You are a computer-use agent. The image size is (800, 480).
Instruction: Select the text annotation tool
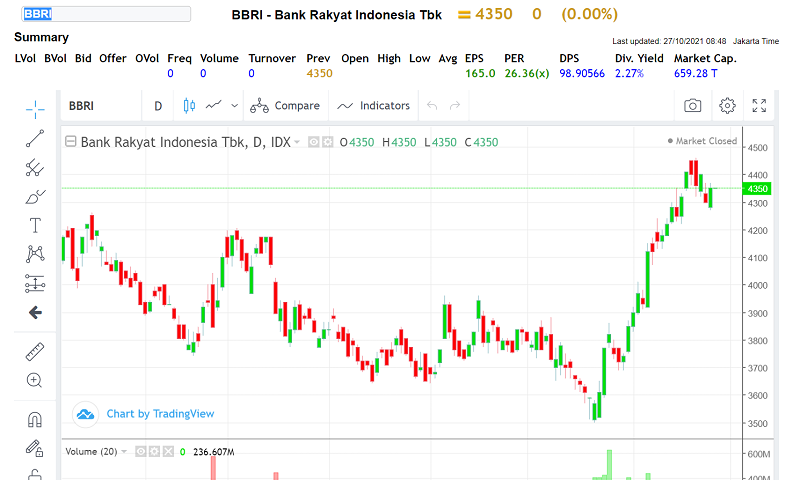click(x=35, y=225)
